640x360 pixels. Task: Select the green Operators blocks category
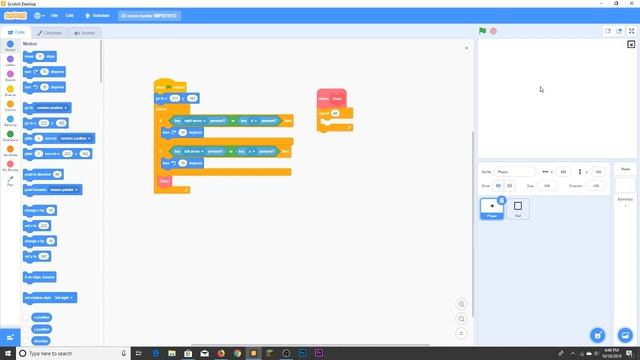(10, 136)
